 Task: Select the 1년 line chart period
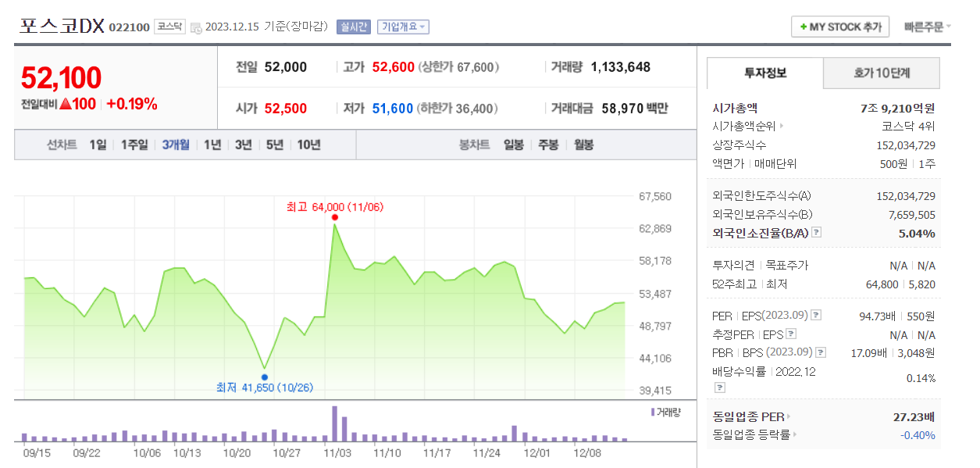[x=212, y=145]
